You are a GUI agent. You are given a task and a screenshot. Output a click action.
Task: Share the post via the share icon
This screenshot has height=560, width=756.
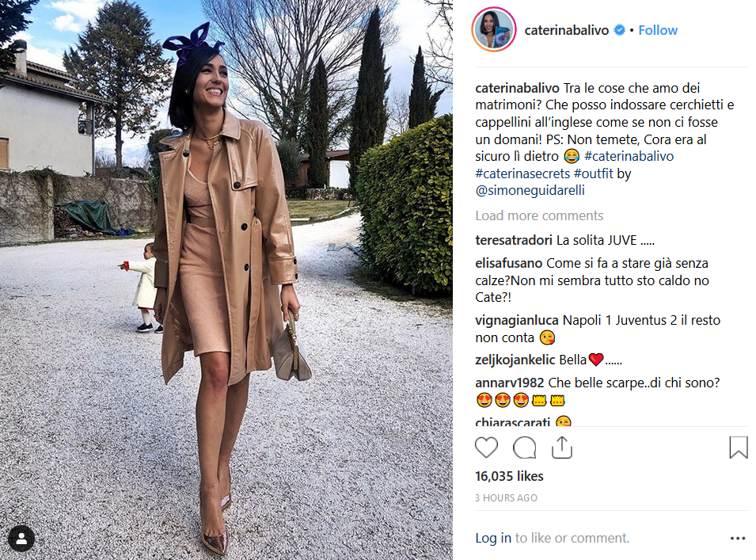click(562, 448)
